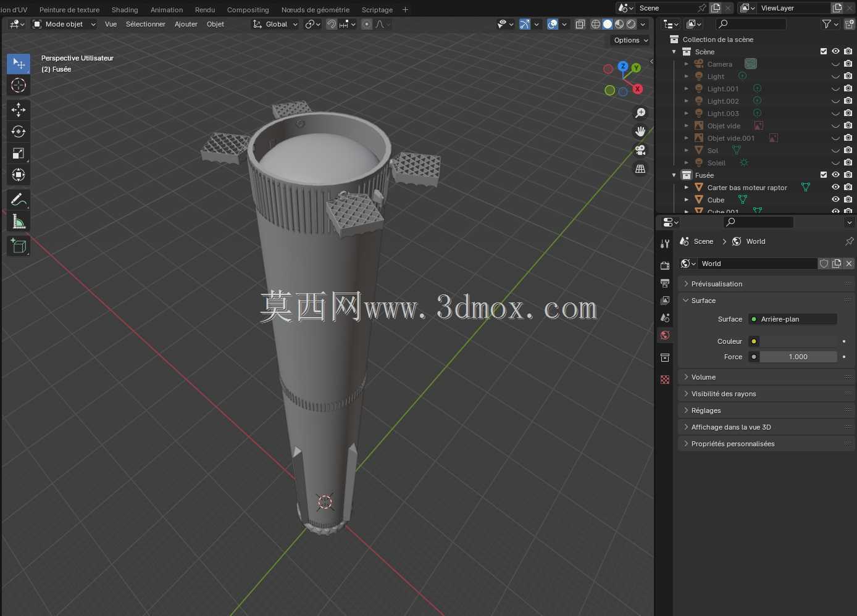Open the Arrière-plan surface shader dropdown
Viewport: 857px width, 616px height.
(x=793, y=319)
